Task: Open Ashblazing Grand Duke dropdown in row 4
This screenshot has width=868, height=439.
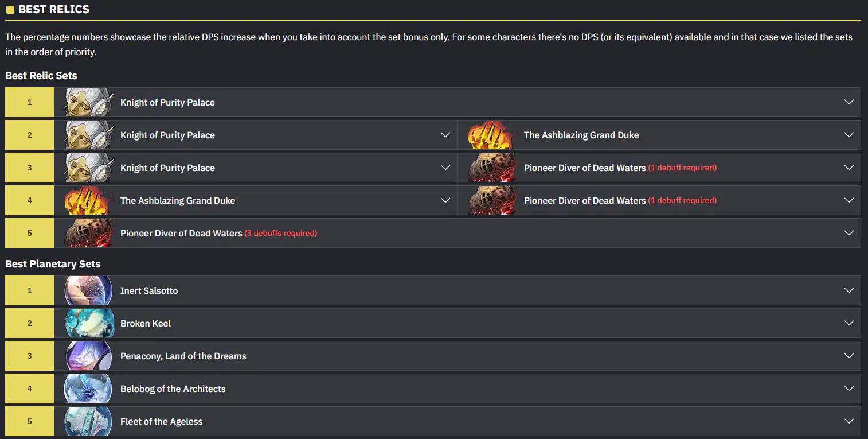Action: pyautogui.click(x=445, y=200)
